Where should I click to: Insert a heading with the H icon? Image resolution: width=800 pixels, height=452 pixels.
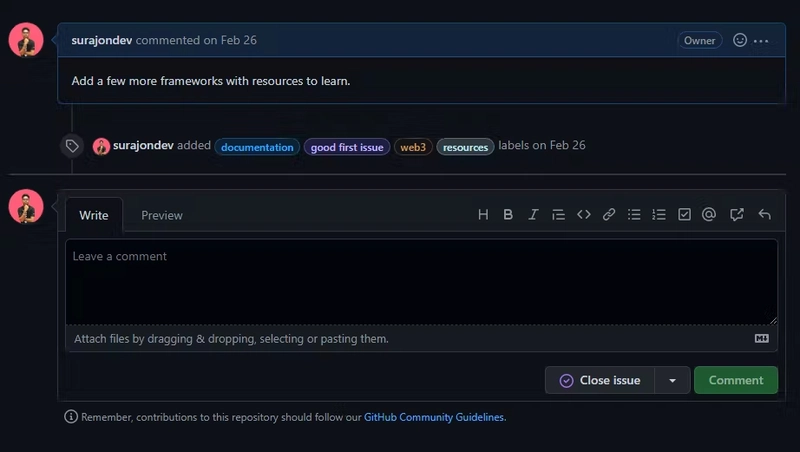pos(483,215)
